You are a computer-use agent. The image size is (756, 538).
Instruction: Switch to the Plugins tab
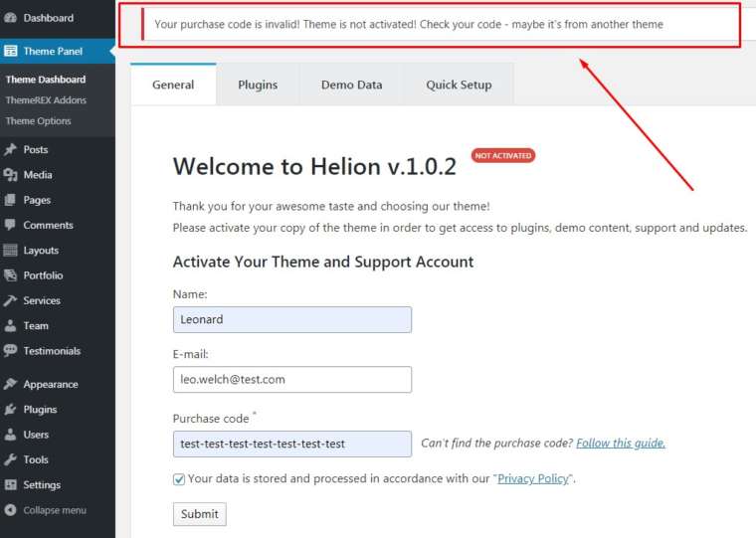coord(258,85)
